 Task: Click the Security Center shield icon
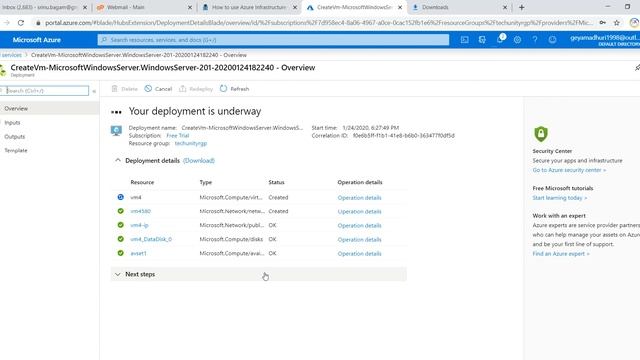pyautogui.click(x=541, y=134)
